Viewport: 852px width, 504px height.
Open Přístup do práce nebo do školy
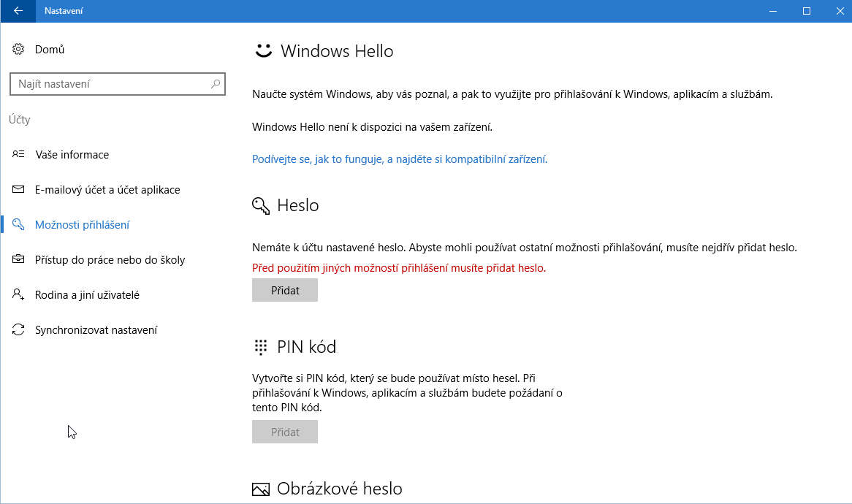point(110,259)
